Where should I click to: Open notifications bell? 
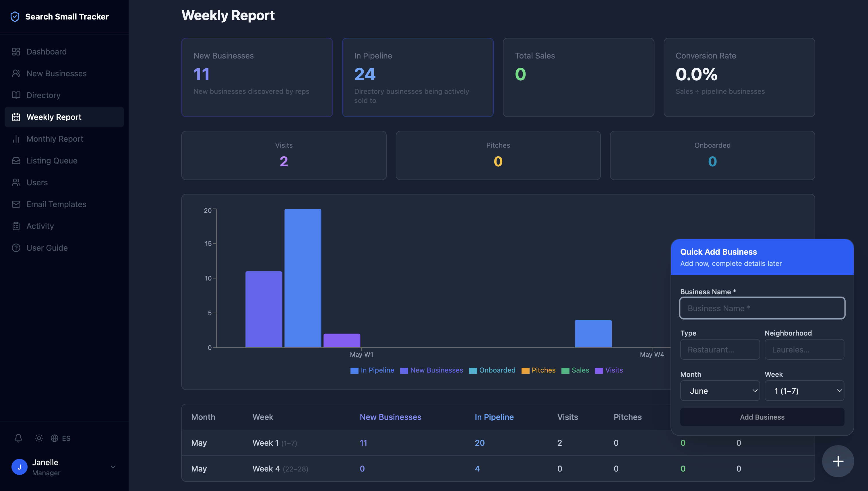point(18,438)
